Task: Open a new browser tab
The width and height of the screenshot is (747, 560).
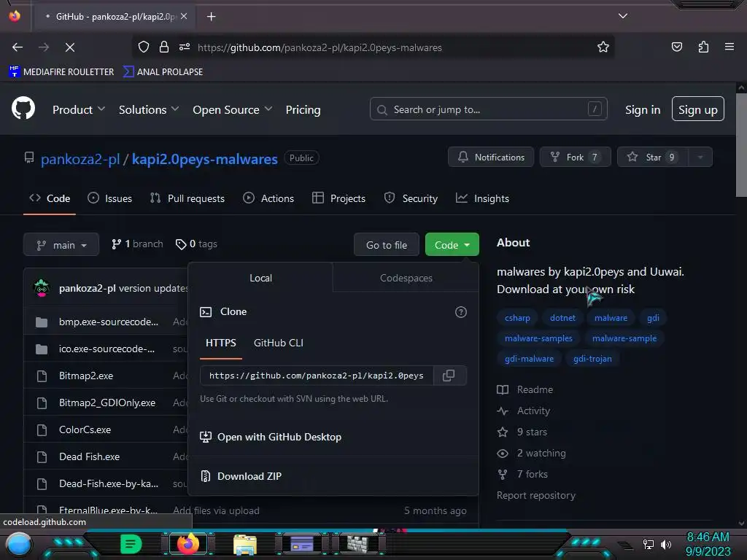Action: pos(211,17)
